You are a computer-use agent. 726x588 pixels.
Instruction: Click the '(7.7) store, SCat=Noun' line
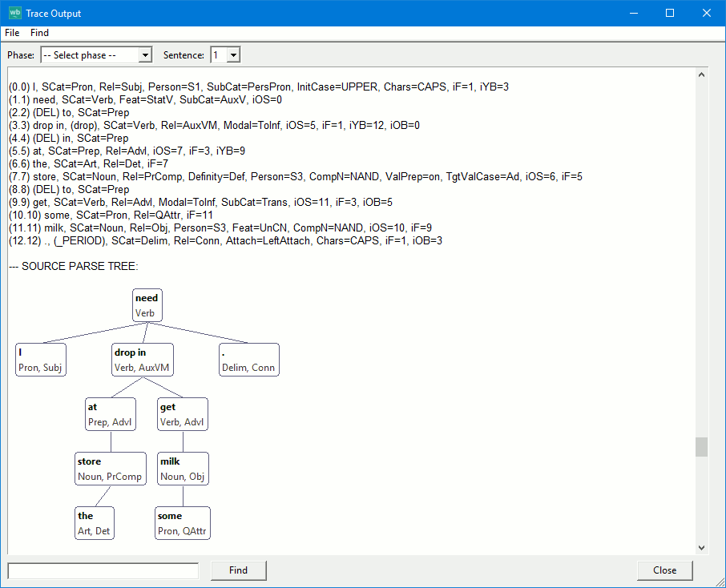(x=296, y=176)
